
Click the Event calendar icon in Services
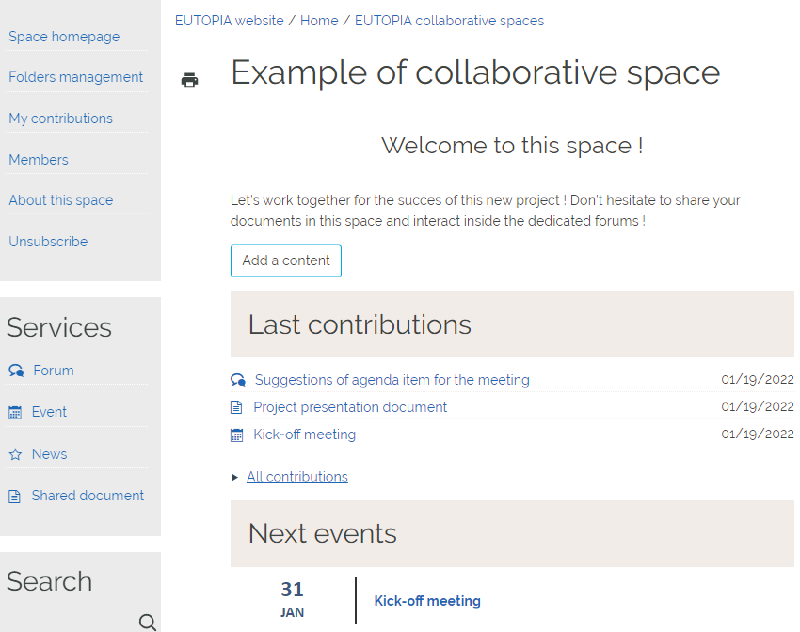point(15,412)
